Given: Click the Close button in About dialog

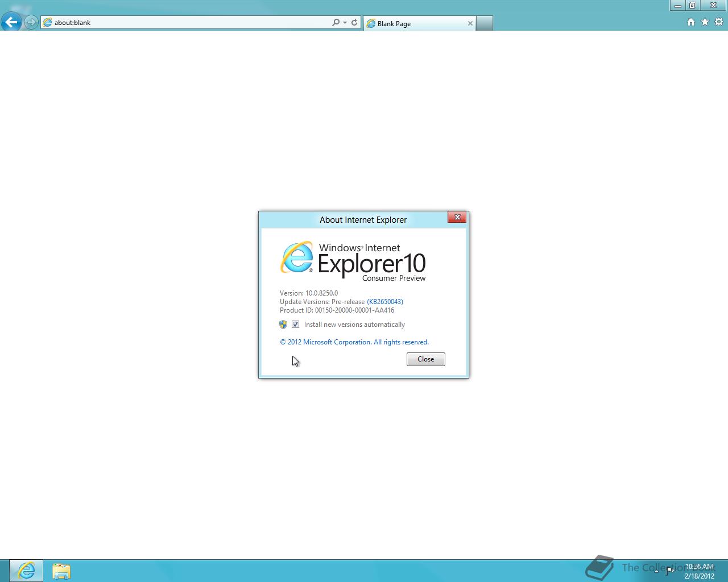Looking at the screenshot, I should point(426,359).
